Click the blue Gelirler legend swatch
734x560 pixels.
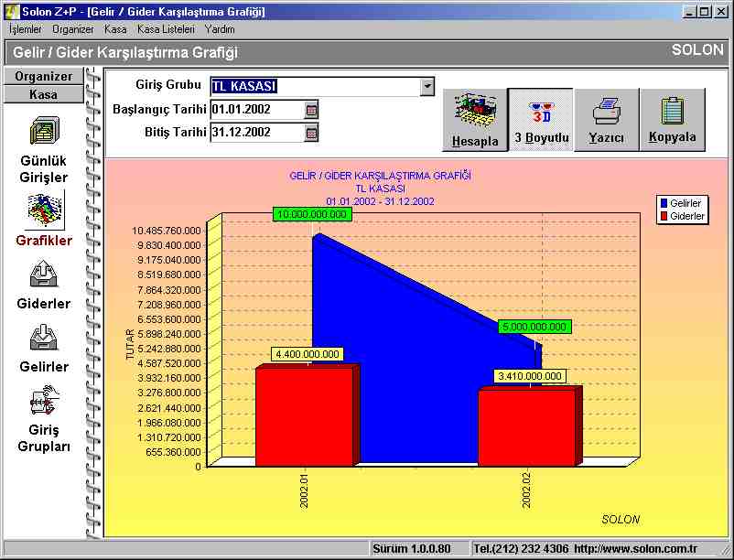tap(664, 203)
